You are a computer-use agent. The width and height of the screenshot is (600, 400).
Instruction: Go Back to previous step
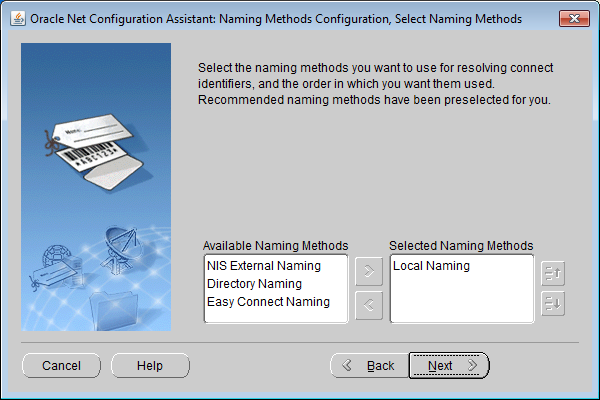370,366
